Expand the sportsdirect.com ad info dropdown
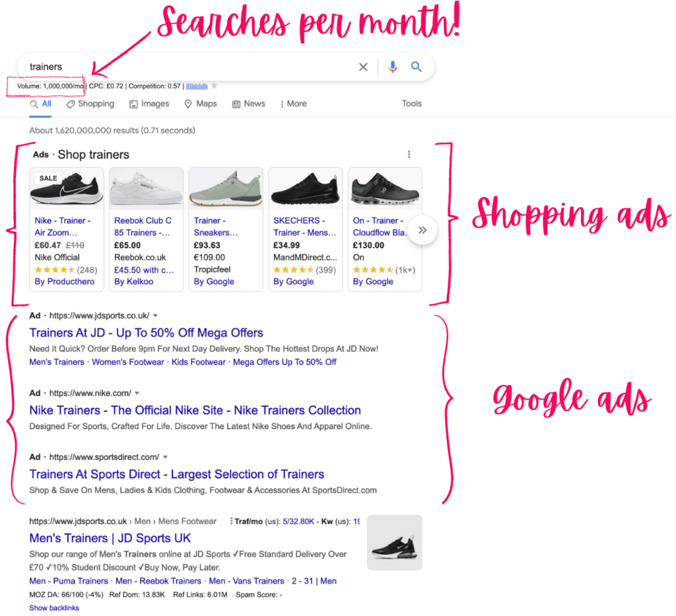The width and height of the screenshot is (676, 616). point(165,457)
